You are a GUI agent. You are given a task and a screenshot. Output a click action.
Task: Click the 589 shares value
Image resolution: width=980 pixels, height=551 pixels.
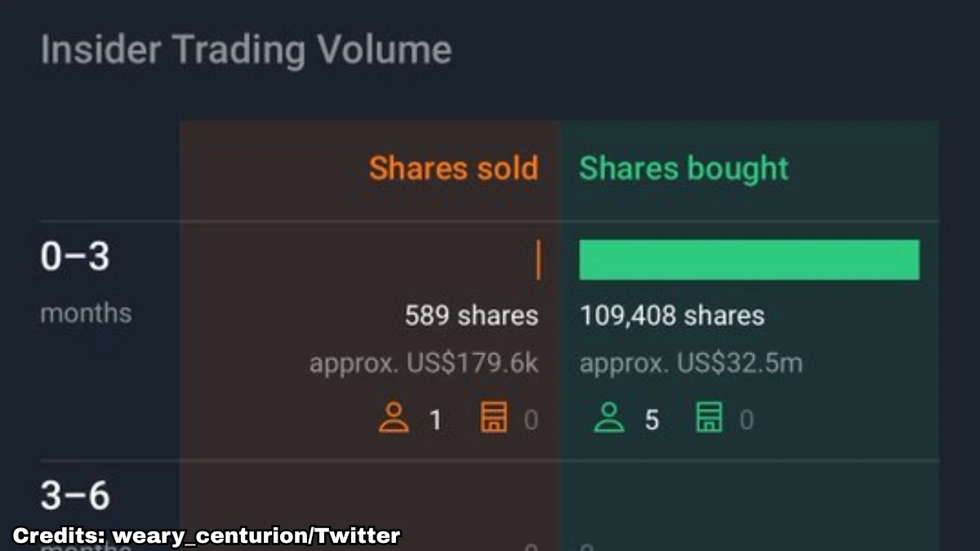click(472, 316)
